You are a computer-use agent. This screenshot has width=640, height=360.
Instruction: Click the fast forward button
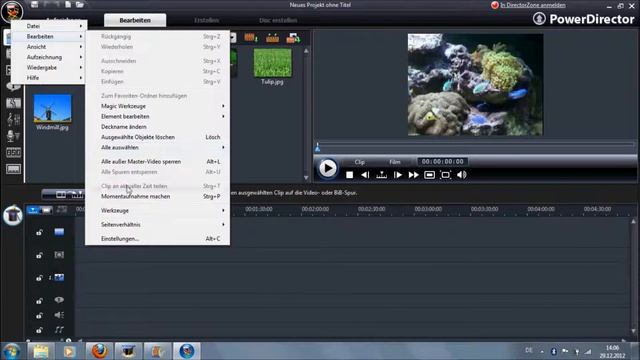point(413,175)
